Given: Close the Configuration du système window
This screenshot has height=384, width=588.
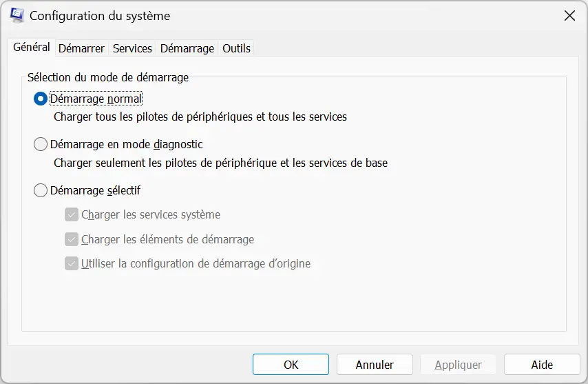Looking at the screenshot, I should pos(569,16).
